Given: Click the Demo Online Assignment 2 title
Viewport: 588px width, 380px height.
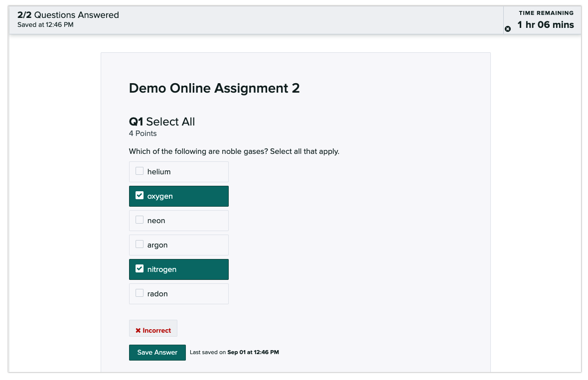Looking at the screenshot, I should pos(214,88).
